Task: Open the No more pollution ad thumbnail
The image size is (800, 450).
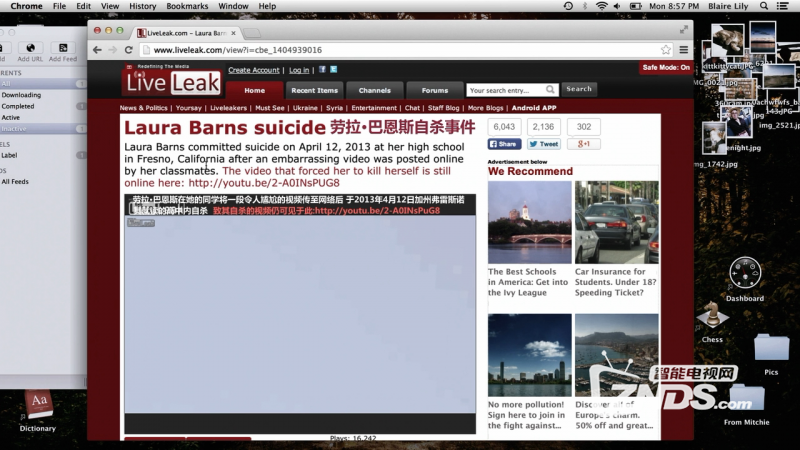Action: click(x=530, y=355)
